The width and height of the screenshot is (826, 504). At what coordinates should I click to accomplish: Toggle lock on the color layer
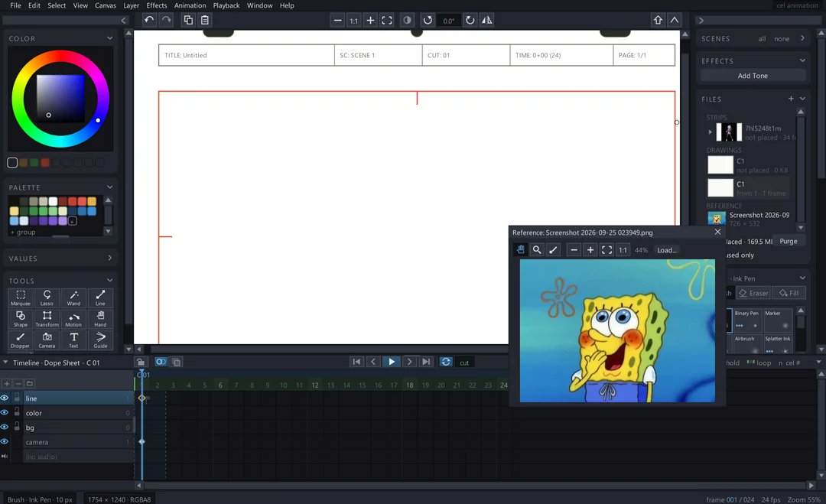point(17,411)
